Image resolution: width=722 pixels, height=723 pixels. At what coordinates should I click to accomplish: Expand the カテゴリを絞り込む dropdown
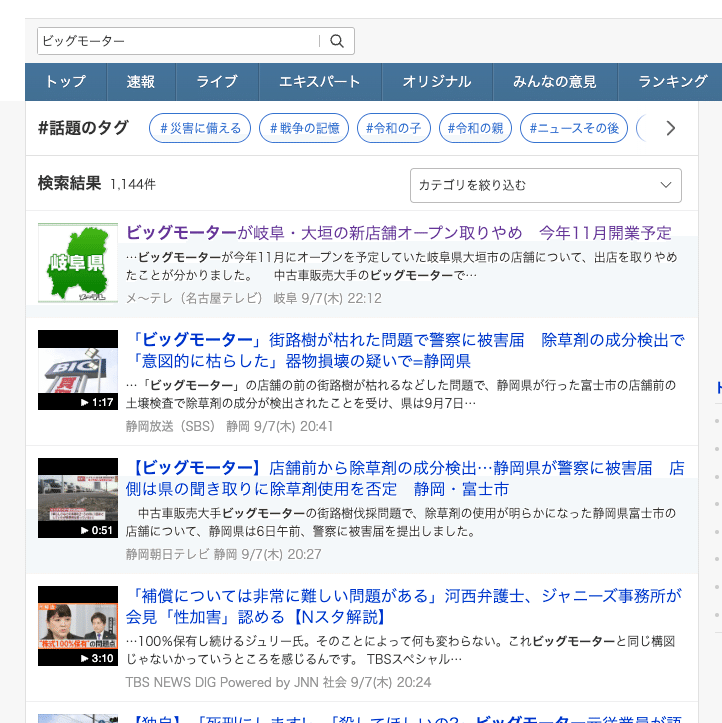[x=546, y=185]
